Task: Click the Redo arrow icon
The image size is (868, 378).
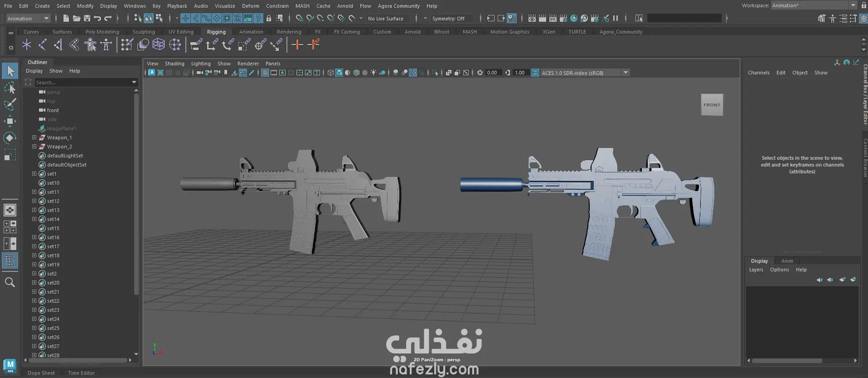Action: pos(108,18)
